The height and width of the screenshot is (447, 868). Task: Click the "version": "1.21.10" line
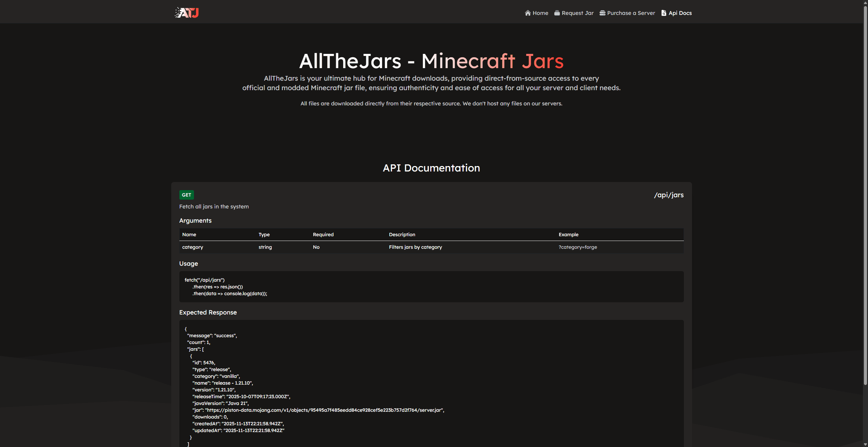[x=214, y=390]
